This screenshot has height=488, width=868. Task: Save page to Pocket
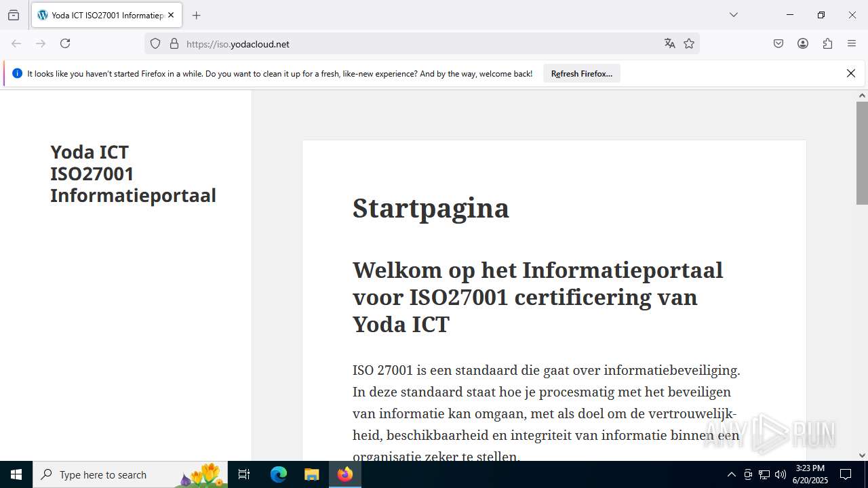(778, 43)
